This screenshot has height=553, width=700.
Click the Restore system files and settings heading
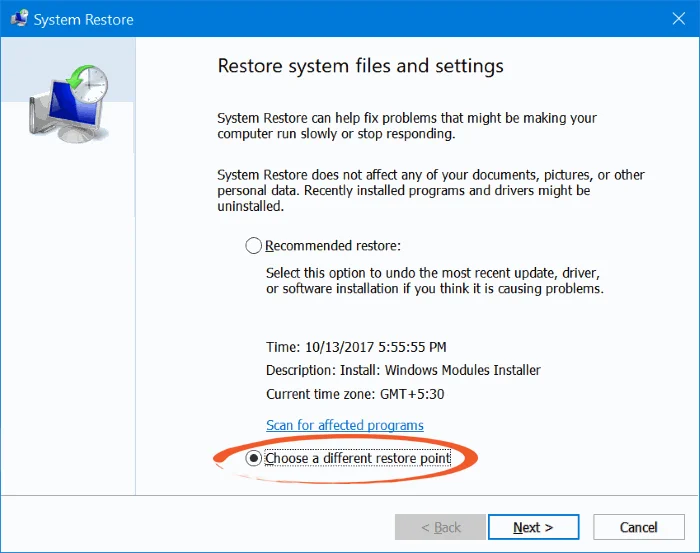360,66
